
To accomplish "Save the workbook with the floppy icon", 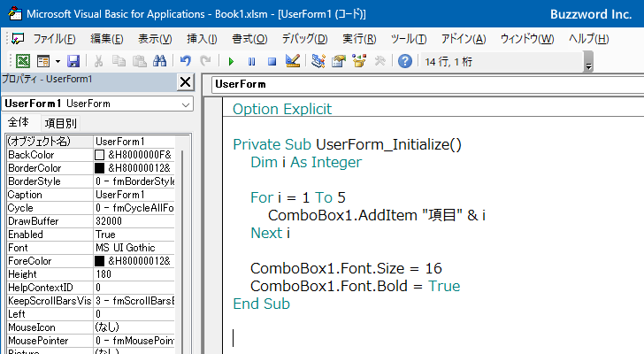I will (x=73, y=61).
